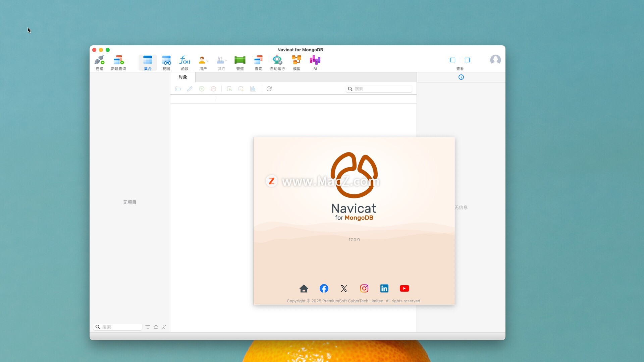This screenshot has width=644, height=362.
Task: Open Navicat home page icon on splash
Action: click(x=304, y=289)
